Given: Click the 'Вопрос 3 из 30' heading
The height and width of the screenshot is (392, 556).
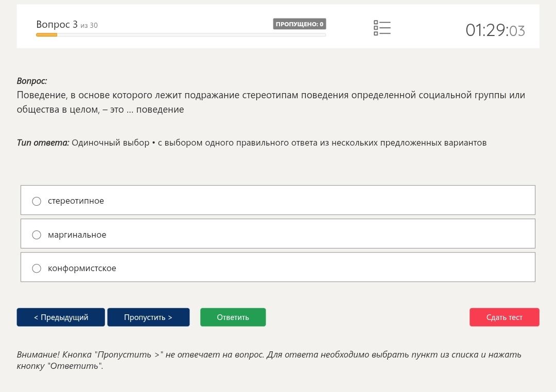Looking at the screenshot, I should coord(66,25).
